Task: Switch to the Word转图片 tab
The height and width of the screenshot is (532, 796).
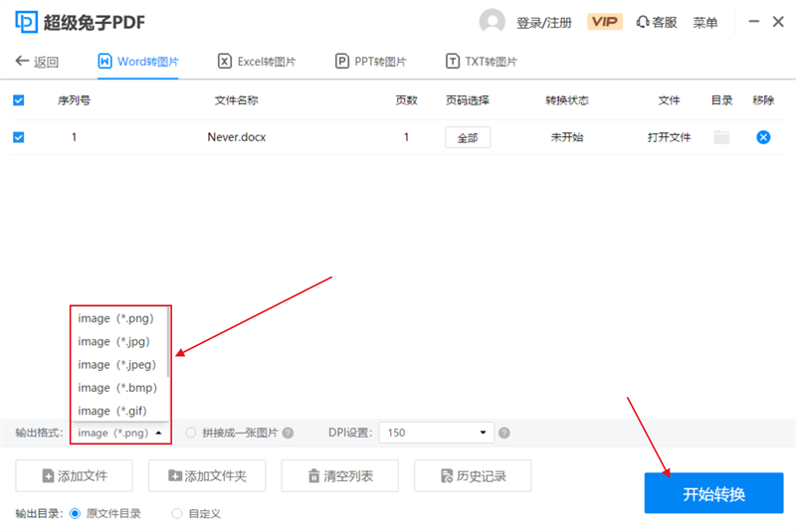Action: click(138, 62)
